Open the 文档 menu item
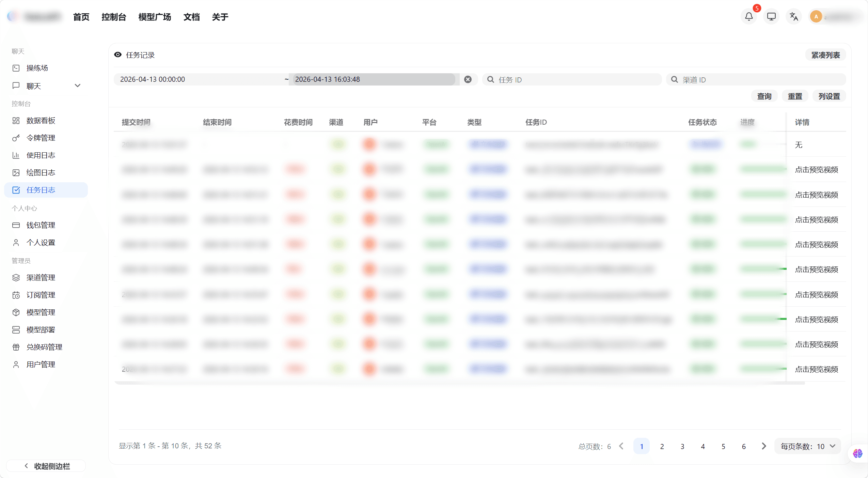Image resolution: width=868 pixels, height=478 pixels. [x=191, y=16]
